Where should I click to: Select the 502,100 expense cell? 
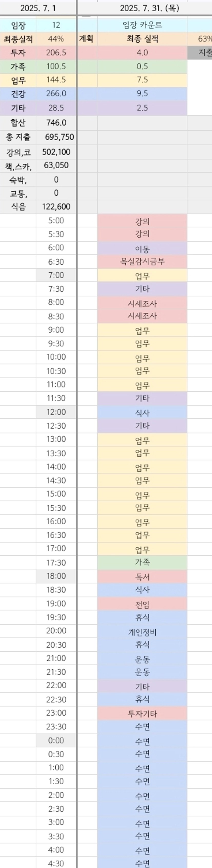point(56,152)
